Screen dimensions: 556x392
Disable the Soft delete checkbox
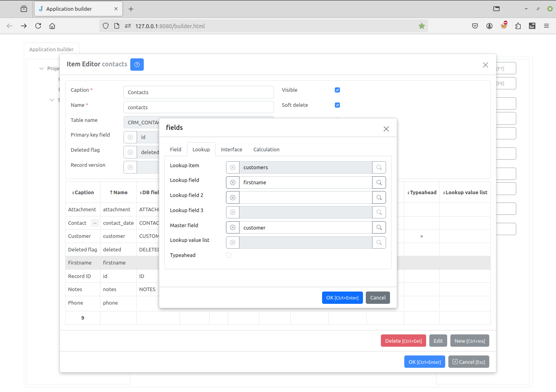[x=337, y=105]
